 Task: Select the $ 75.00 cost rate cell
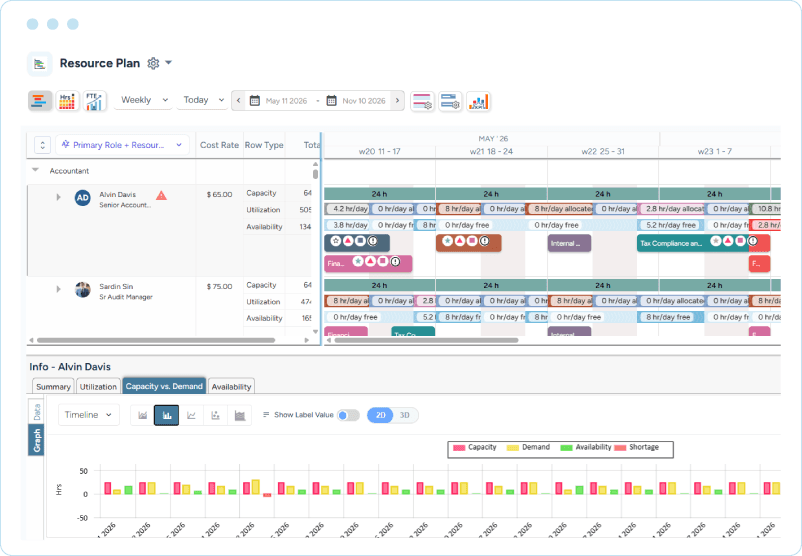219,286
